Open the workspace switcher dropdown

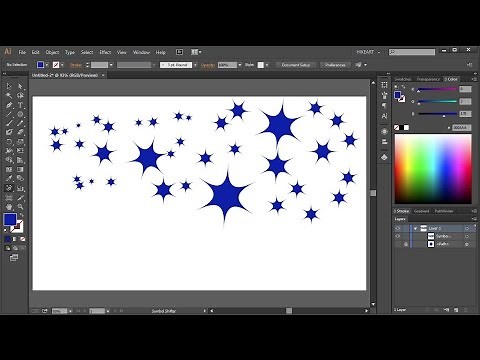(368, 52)
